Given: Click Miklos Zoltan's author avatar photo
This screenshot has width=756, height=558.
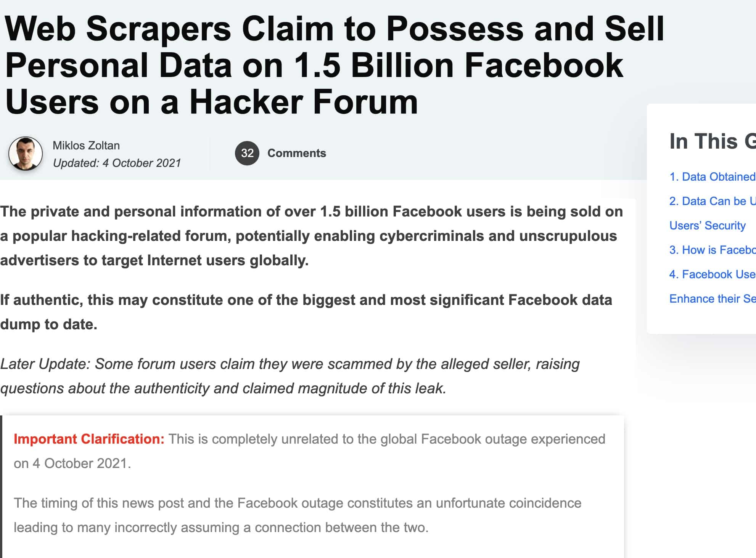Looking at the screenshot, I should [x=26, y=154].
